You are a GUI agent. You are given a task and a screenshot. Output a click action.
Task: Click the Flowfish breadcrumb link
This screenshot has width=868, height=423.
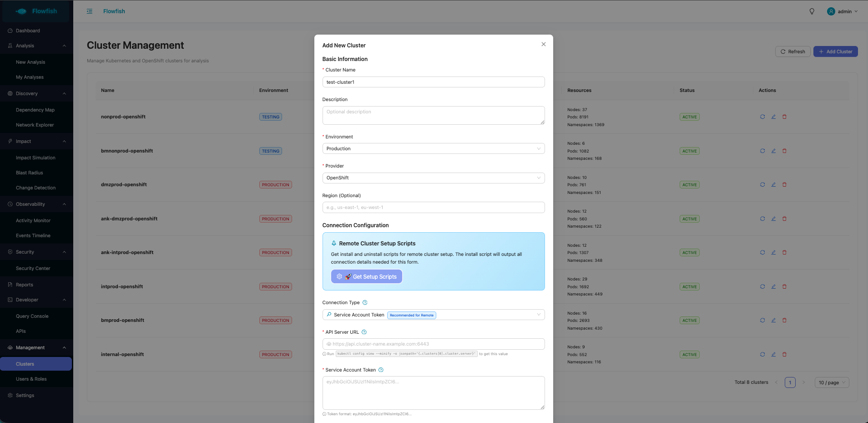pos(114,11)
